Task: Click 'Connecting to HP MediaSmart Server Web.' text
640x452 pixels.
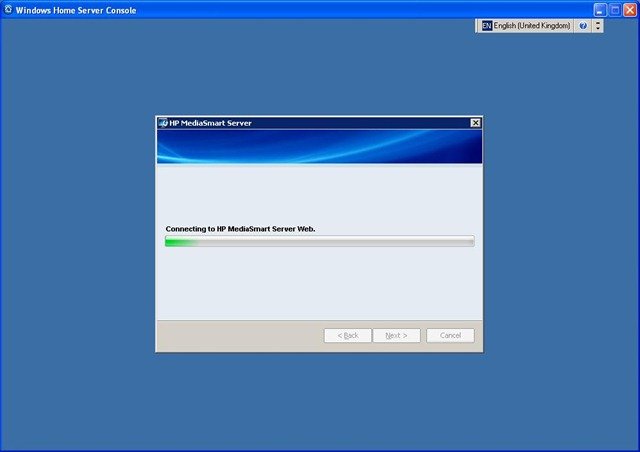Action: 240,229
